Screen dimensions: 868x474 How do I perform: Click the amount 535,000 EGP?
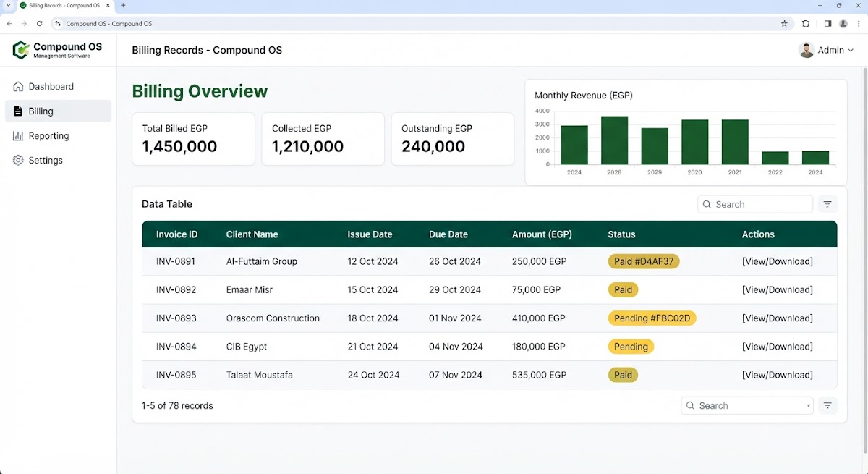pyautogui.click(x=539, y=375)
